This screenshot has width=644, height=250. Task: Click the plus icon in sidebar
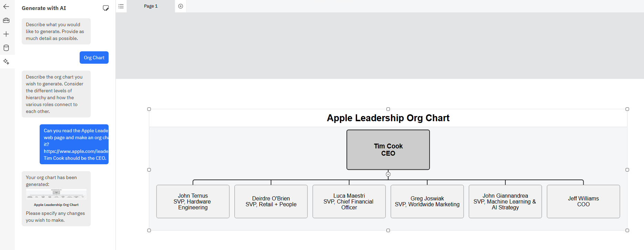(x=6, y=34)
